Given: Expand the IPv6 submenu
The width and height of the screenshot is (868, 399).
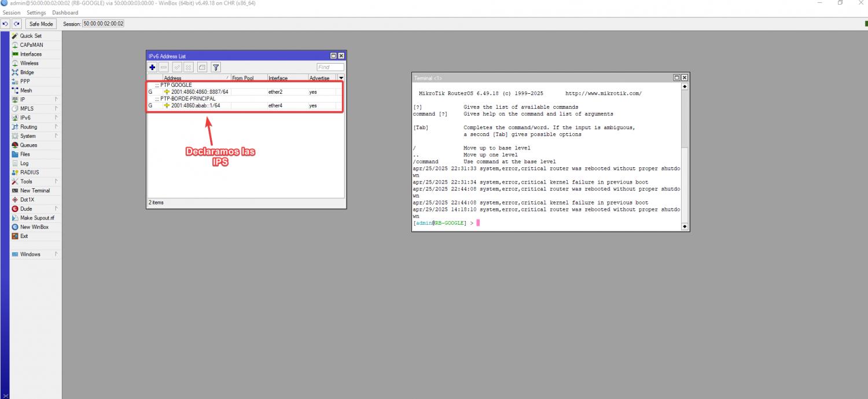Looking at the screenshot, I should click(x=25, y=118).
